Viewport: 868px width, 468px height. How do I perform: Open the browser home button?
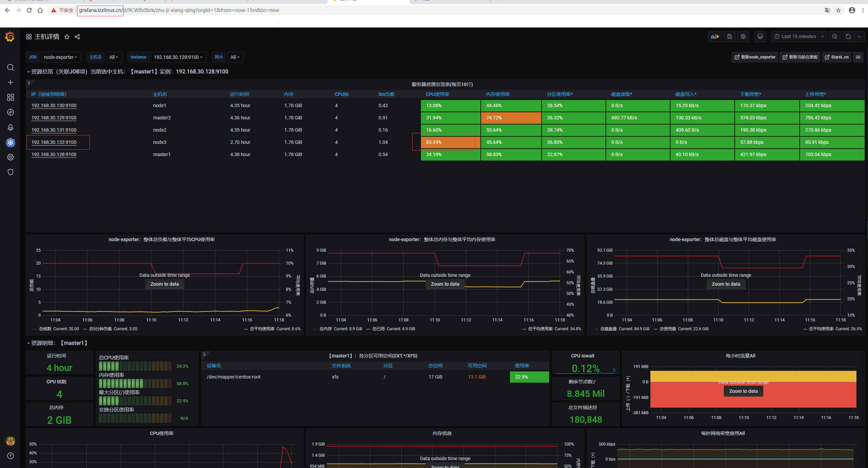(x=40, y=10)
